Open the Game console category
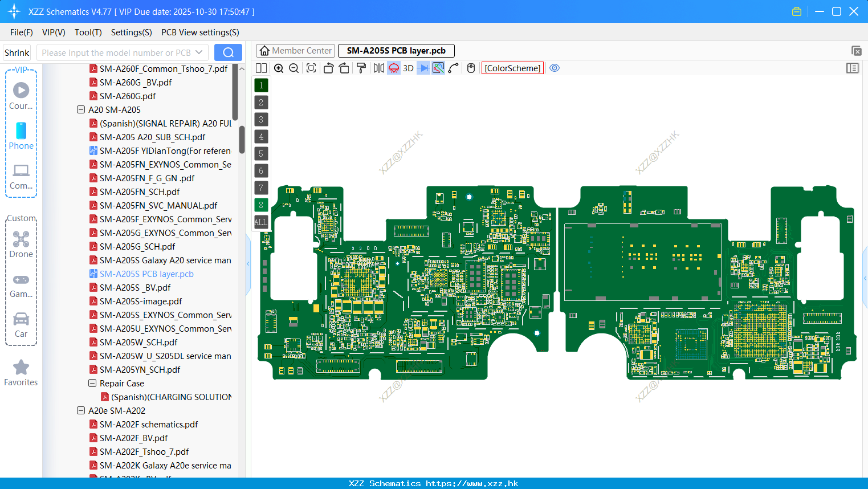 [21, 285]
